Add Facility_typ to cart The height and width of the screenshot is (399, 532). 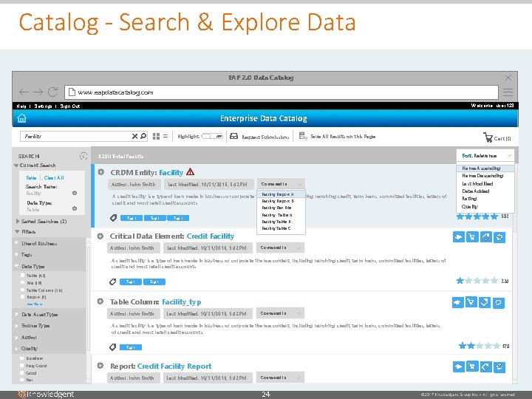pos(471,302)
